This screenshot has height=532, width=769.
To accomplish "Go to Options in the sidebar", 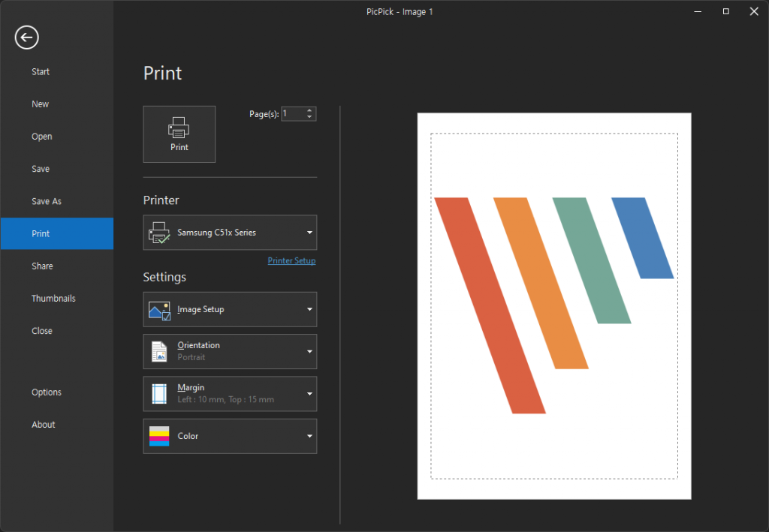I will 47,392.
